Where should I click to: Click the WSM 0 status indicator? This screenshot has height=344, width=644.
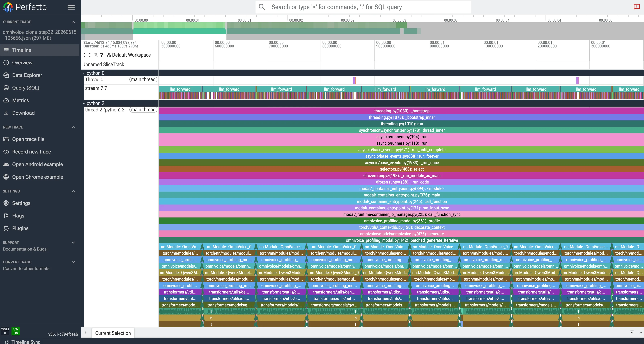click(5, 331)
